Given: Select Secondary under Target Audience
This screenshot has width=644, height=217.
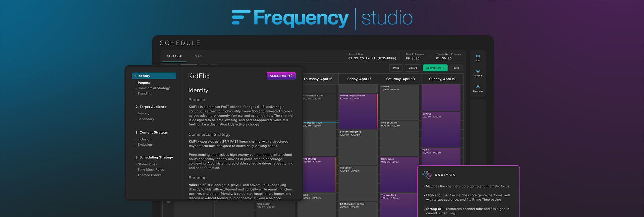Looking at the screenshot, I should pyautogui.click(x=146, y=119).
